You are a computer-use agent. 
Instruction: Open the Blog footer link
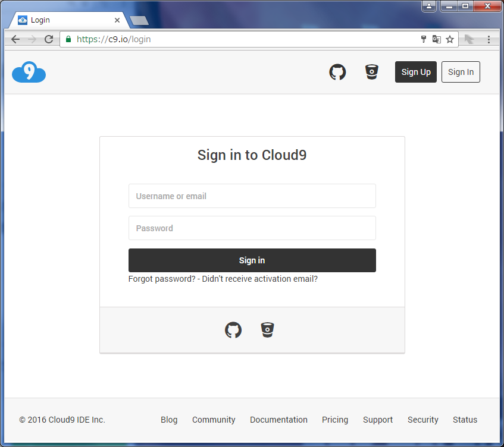[x=169, y=420]
